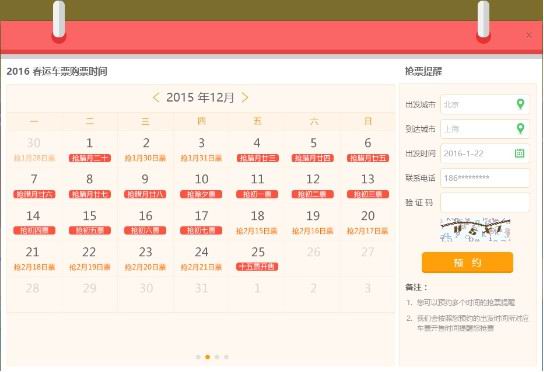Image resolution: width=544 pixels, height=372 pixels.
Task: Select the second pagination dot below calendar
Action: point(207,357)
